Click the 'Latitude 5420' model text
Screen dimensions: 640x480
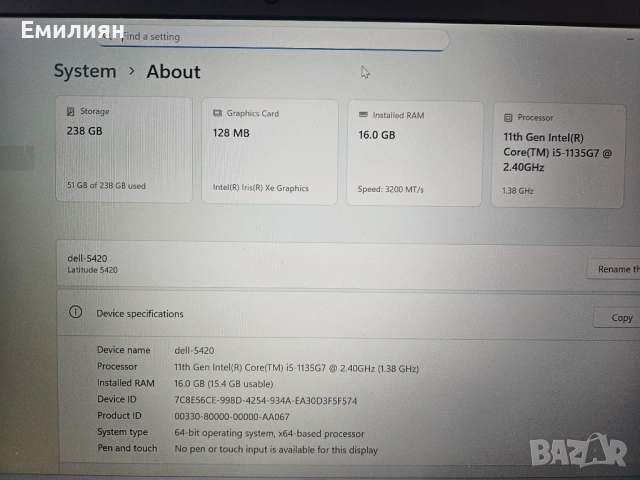click(93, 270)
